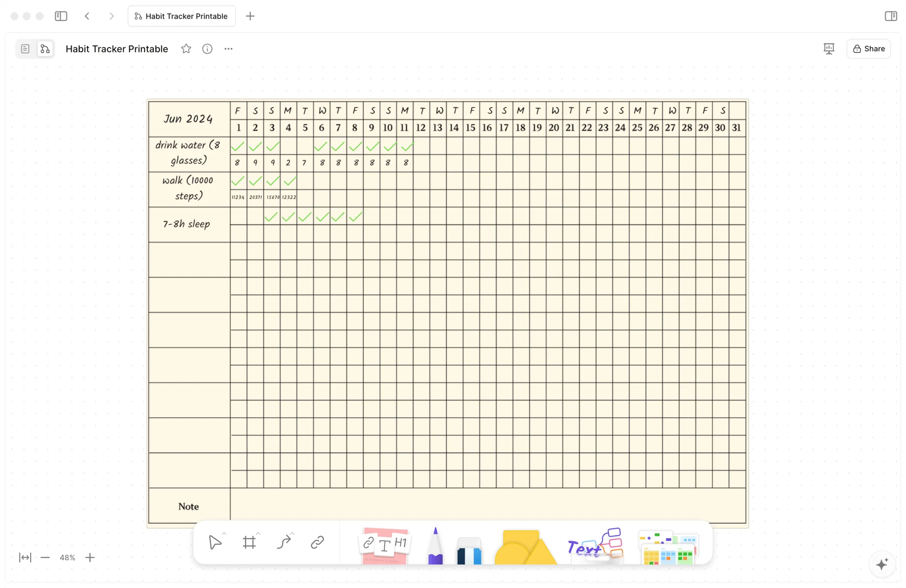This screenshot has height=588, width=906.
Task: Click the walk (10000 steps) habit
Action: (x=188, y=188)
